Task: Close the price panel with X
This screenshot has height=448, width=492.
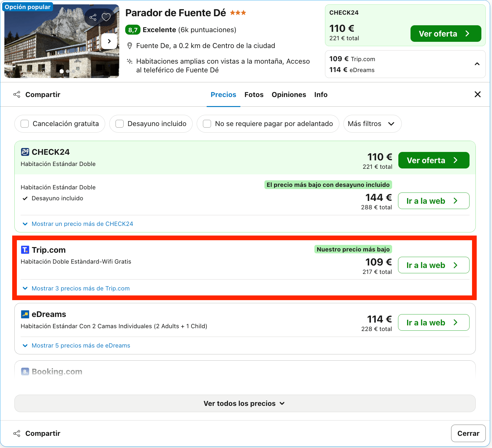Action: (478, 94)
